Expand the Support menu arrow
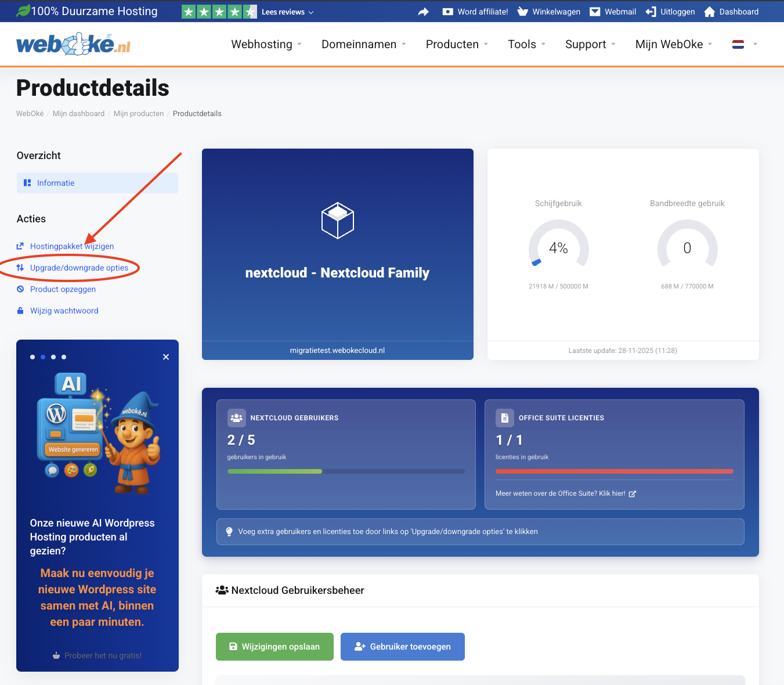The image size is (784, 685). pos(613,44)
